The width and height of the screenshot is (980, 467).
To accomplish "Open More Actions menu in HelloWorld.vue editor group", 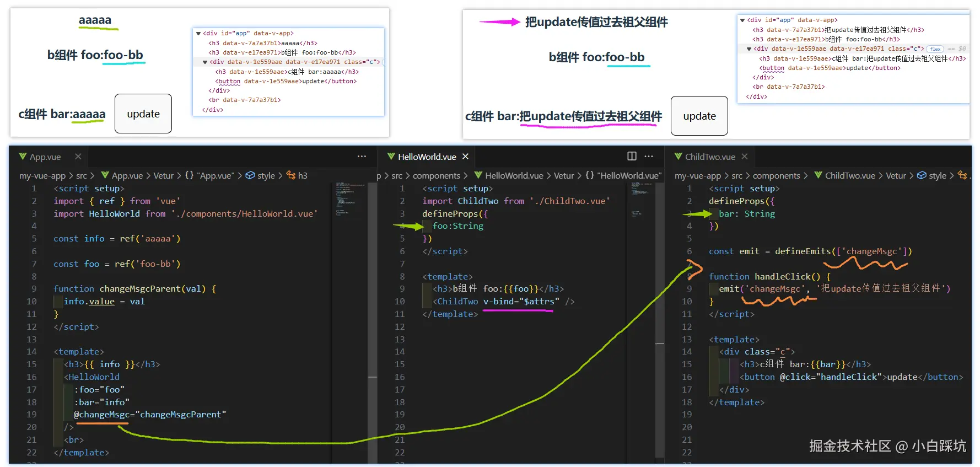I will [649, 157].
